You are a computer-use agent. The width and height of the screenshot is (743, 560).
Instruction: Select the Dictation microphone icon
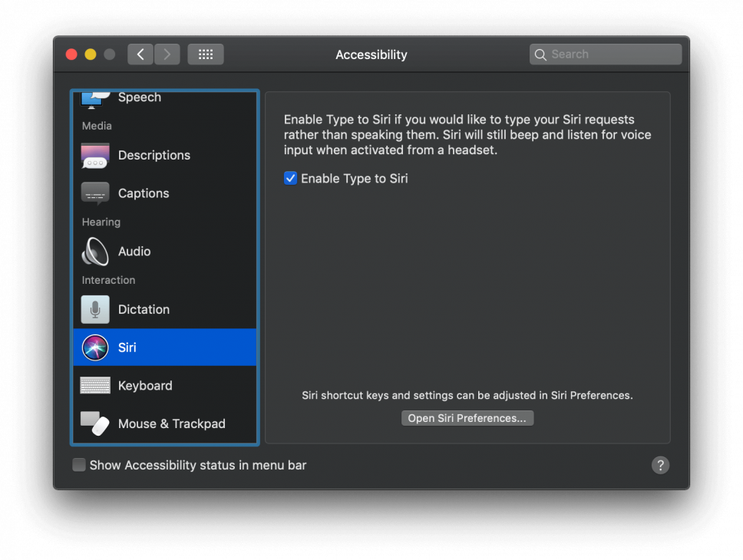tap(94, 309)
